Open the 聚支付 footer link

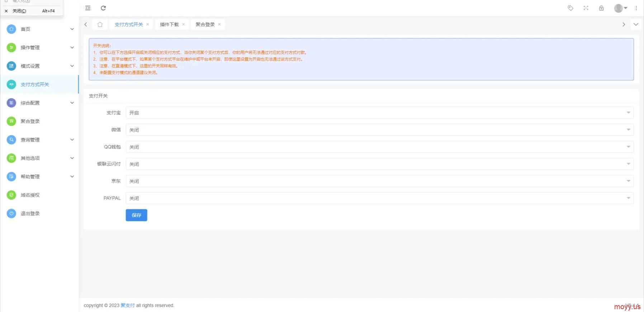[128, 306]
